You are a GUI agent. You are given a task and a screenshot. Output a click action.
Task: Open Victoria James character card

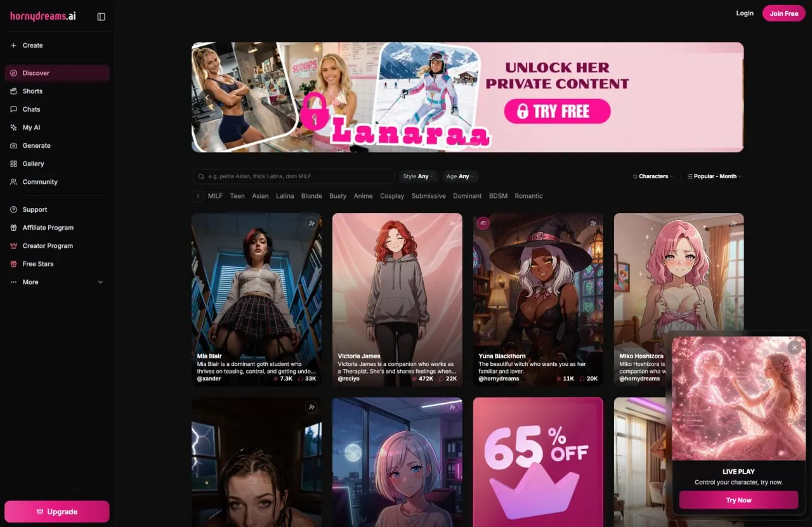point(397,299)
